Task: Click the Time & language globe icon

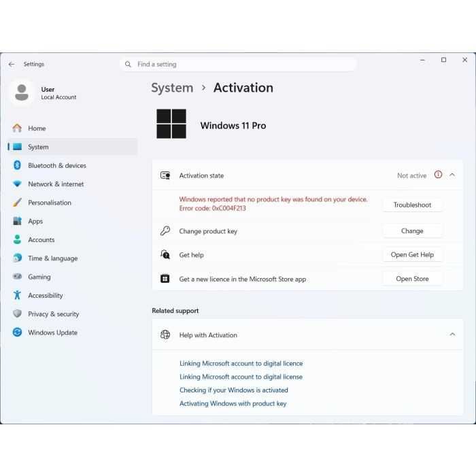Action: pos(17,258)
